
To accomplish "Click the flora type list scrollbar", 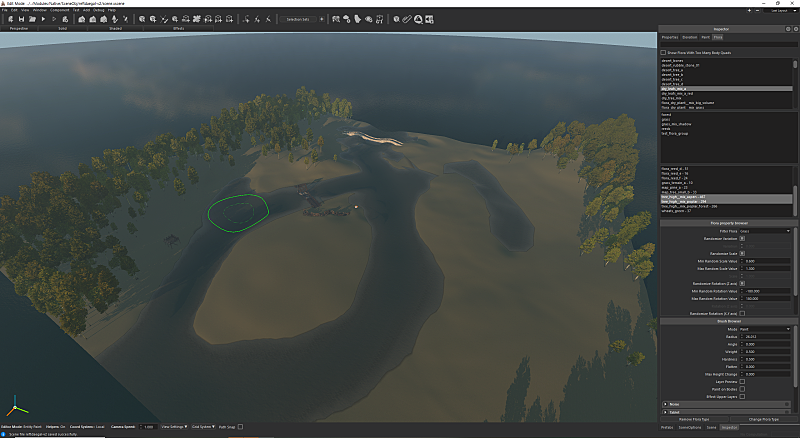I will [794, 64].
